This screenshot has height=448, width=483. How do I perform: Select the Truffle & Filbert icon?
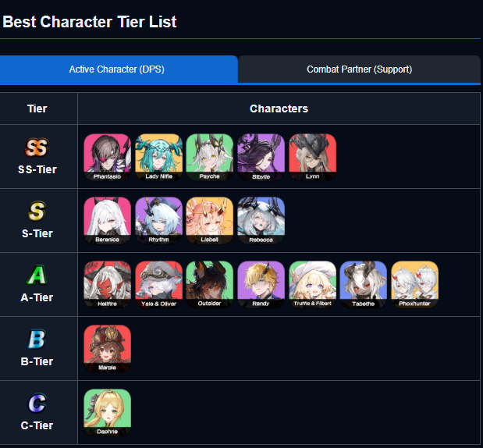pyautogui.click(x=312, y=284)
